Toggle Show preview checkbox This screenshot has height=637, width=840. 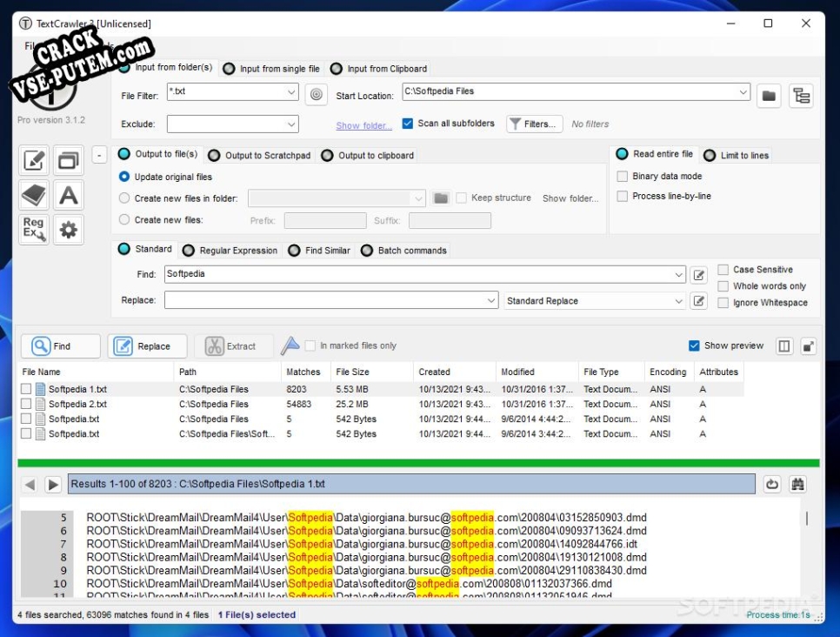tap(694, 345)
